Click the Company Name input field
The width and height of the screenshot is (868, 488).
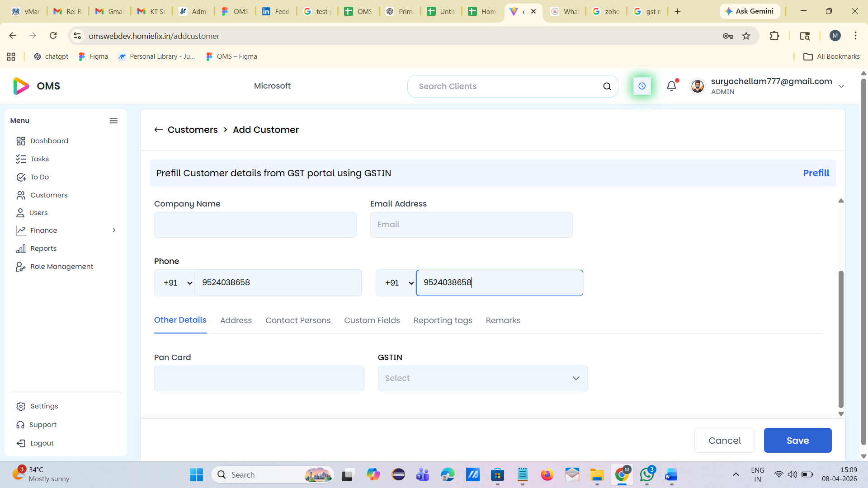255,225
